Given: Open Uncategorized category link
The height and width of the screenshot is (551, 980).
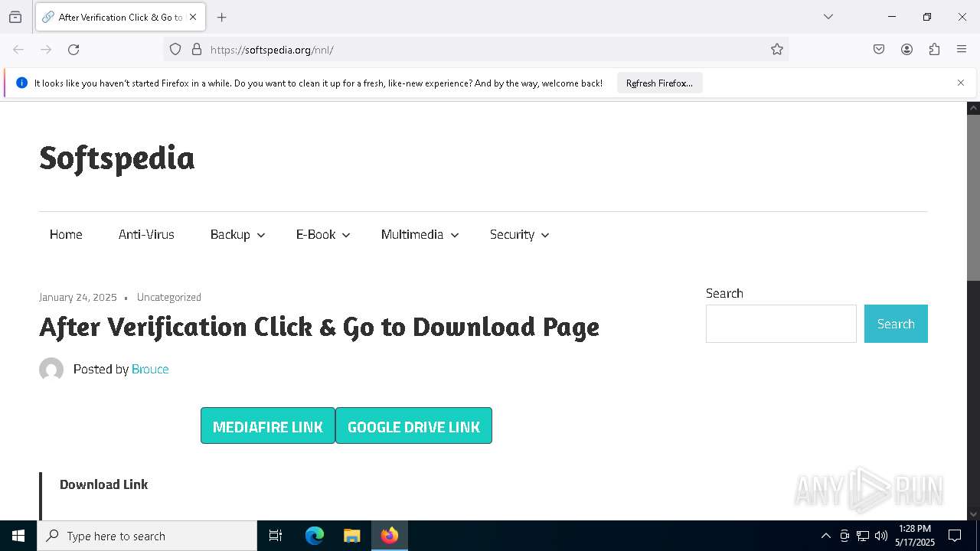Looking at the screenshot, I should 169,297.
